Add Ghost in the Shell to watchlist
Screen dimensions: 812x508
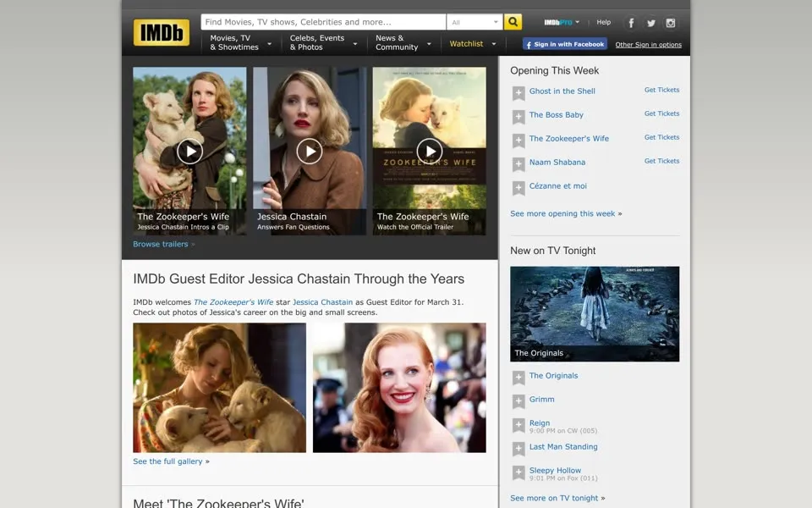pyautogui.click(x=518, y=93)
